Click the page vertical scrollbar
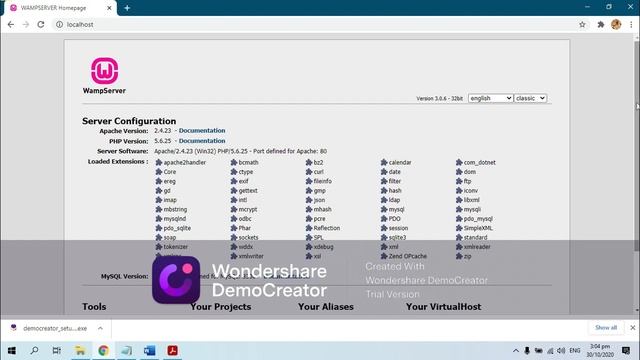This screenshot has width=640, height=360. pyautogui.click(x=637, y=147)
